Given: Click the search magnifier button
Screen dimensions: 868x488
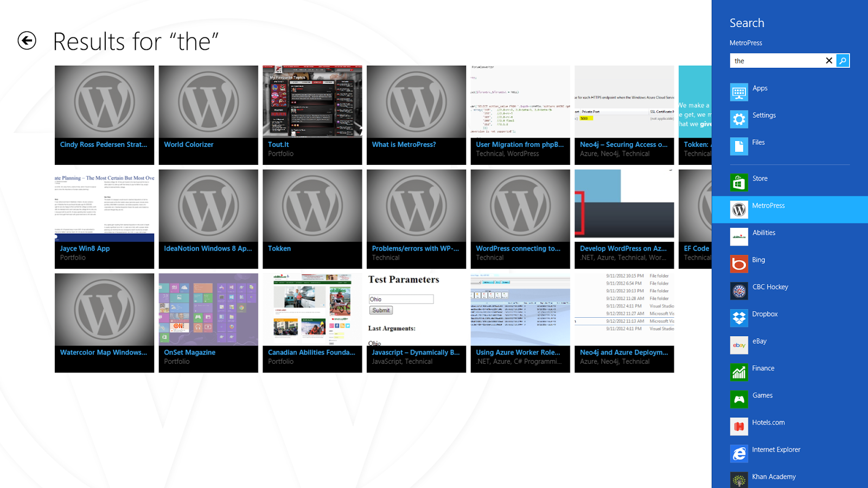Looking at the screenshot, I should tap(843, 61).
